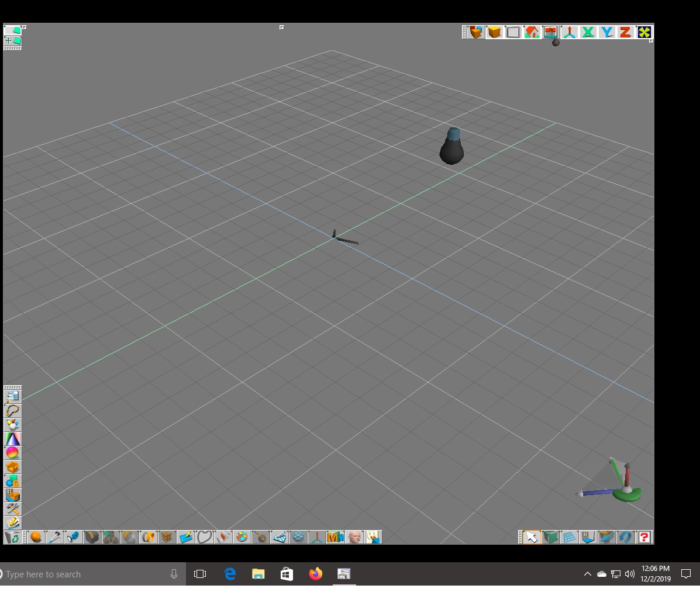Select the brown magnifier inspect icon
This screenshot has height=592, width=700.
point(261,537)
